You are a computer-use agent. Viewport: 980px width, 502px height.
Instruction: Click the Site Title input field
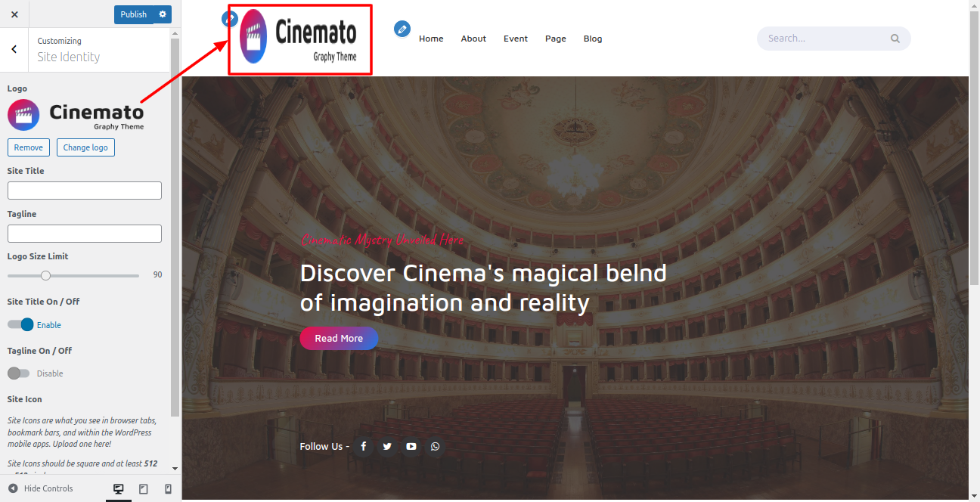pos(85,191)
